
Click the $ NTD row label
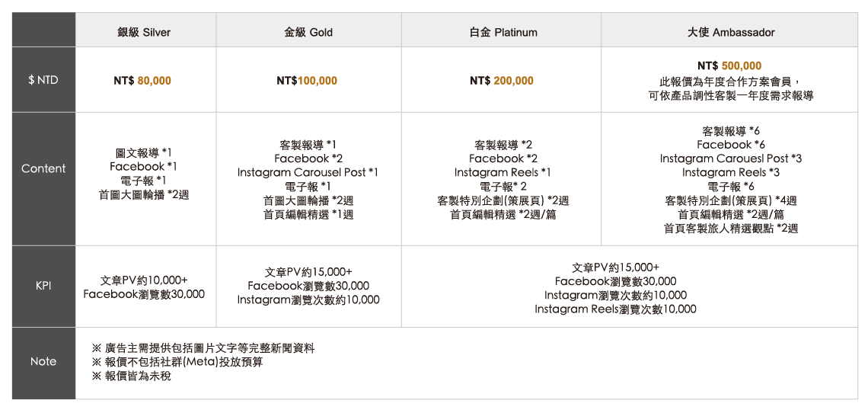point(43,80)
